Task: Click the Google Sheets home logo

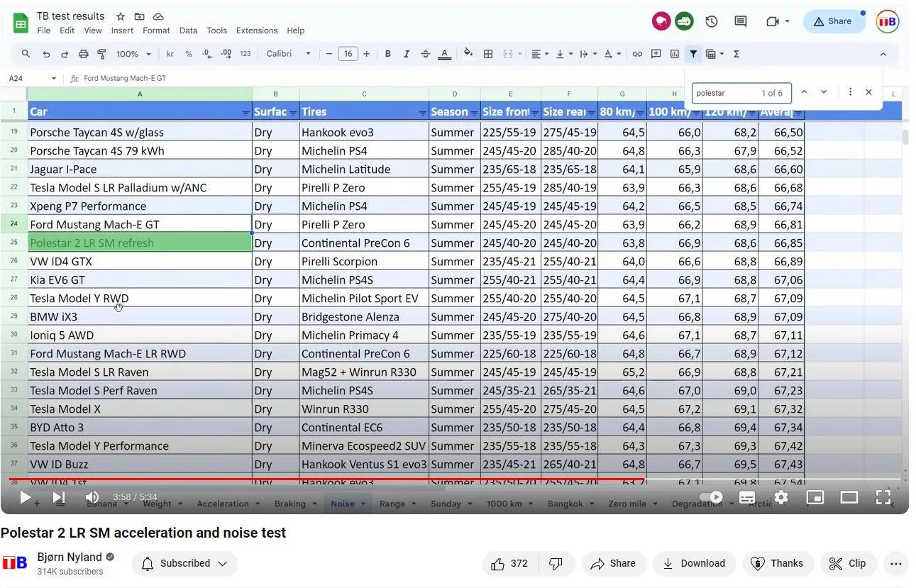Action: click(21, 23)
